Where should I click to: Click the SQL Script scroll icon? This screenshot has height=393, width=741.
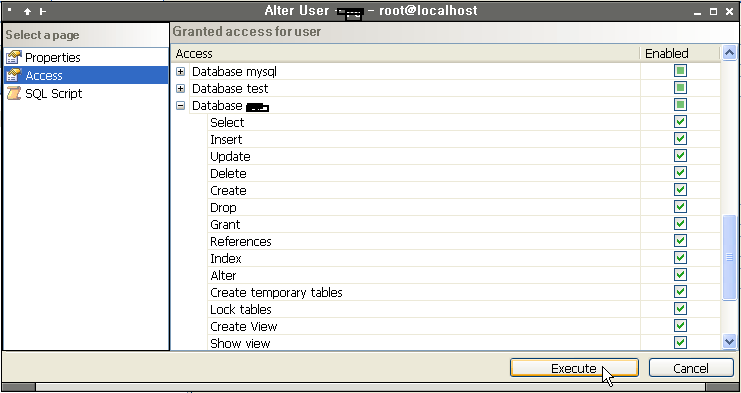tap(14, 93)
